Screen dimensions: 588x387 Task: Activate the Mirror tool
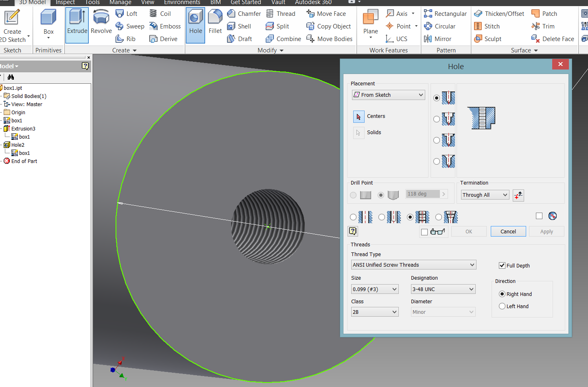437,39
